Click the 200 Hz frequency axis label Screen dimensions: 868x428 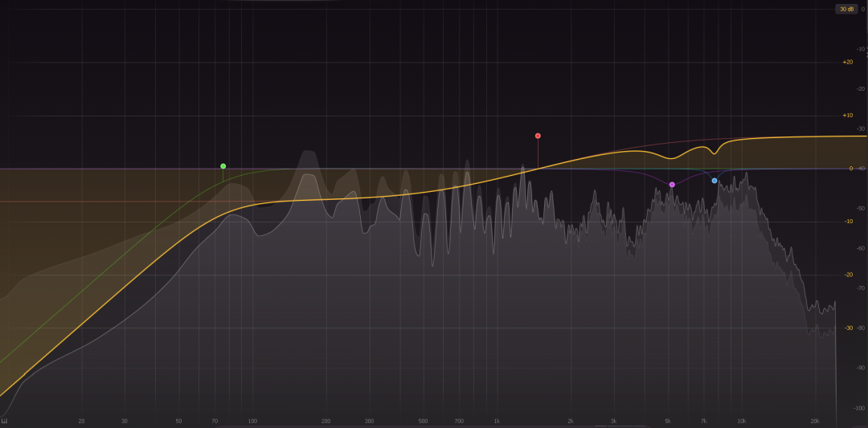325,422
